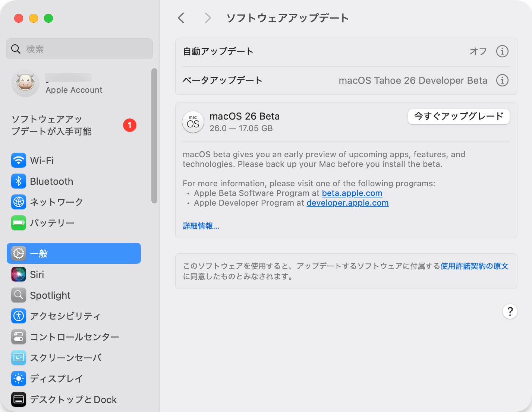Click the スクリーンセーバ icon

[19, 358]
